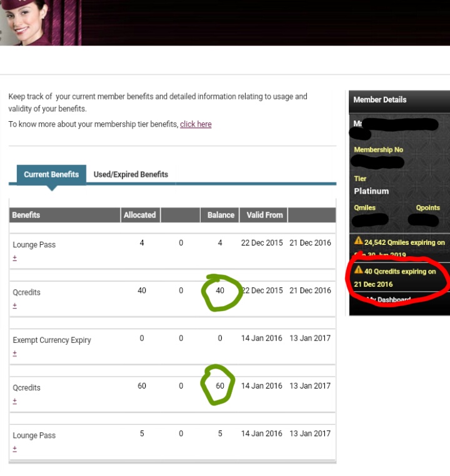This screenshot has height=476, width=450.
Task: Click the Benefits column header
Action: coord(64,215)
